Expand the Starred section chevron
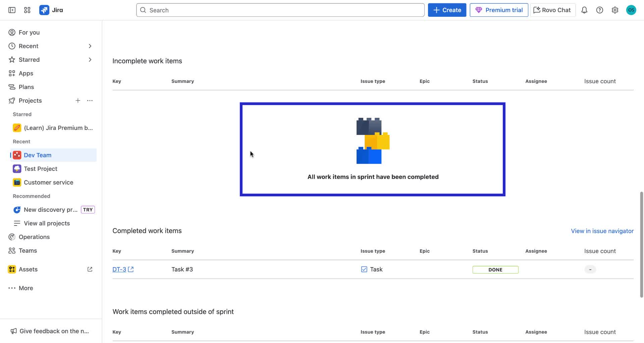 tap(90, 59)
